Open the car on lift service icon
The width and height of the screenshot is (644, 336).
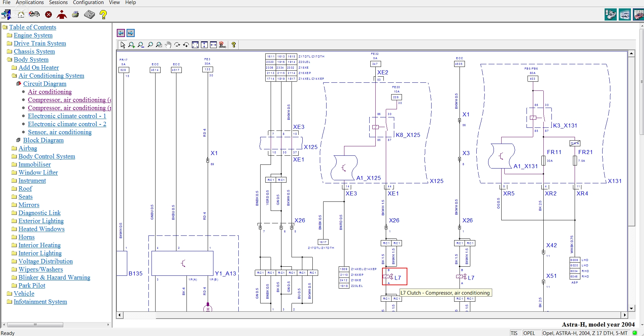click(x=625, y=15)
